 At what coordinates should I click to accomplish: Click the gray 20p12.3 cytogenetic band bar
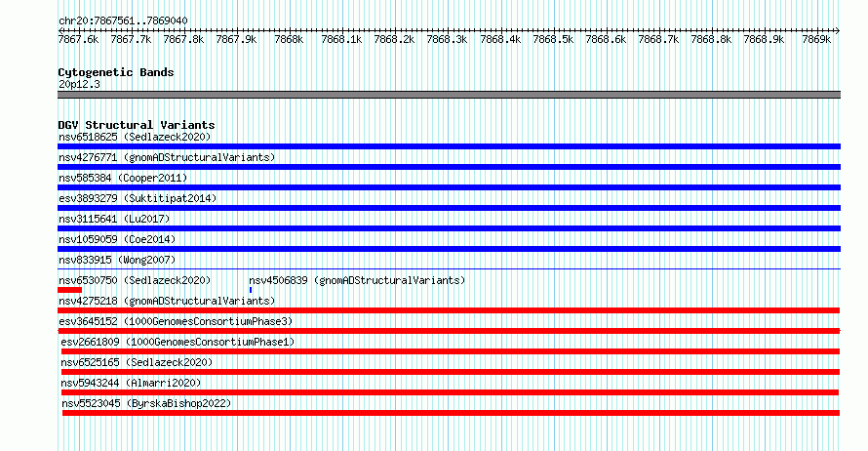(449, 96)
